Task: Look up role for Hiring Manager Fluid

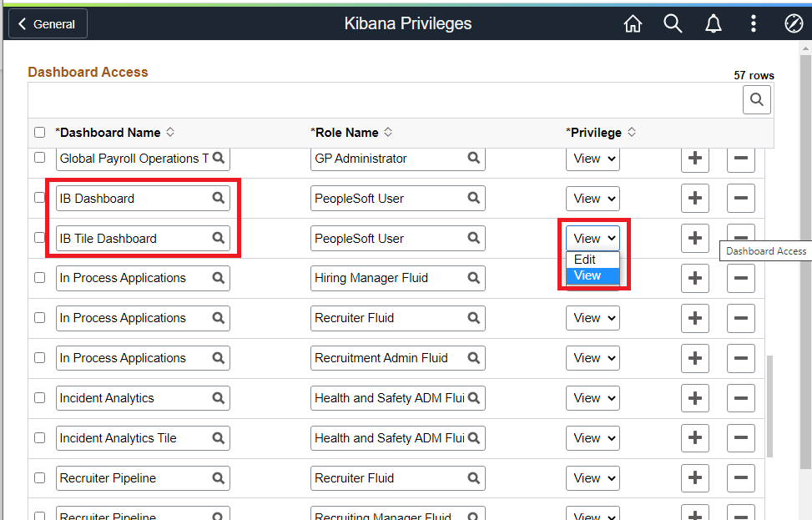Action: point(473,278)
